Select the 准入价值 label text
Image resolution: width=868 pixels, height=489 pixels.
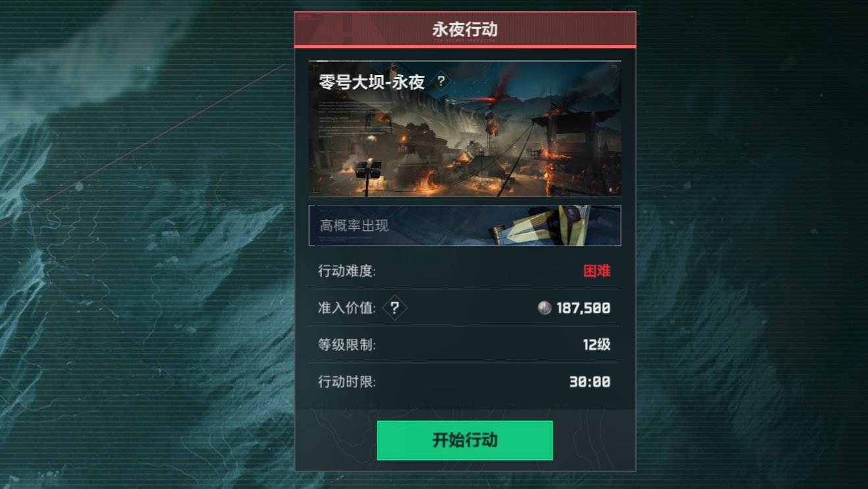[x=347, y=308]
